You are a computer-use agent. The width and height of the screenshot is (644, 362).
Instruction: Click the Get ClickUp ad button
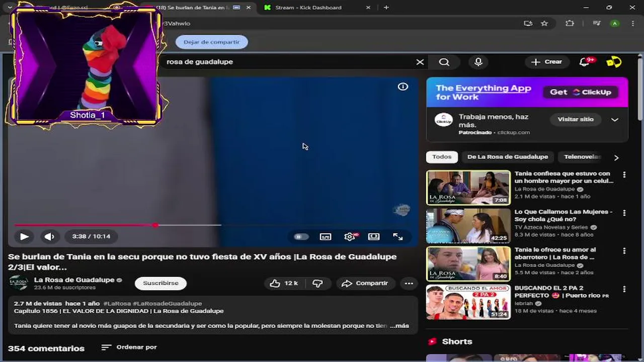click(x=581, y=92)
